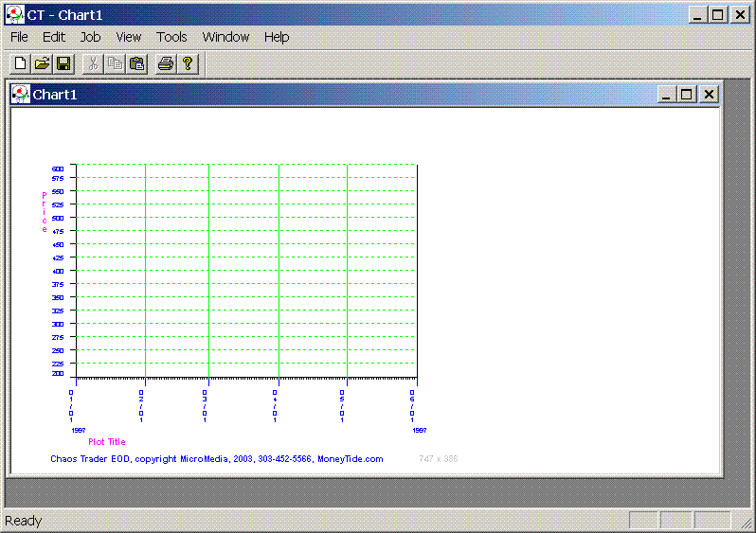Image resolution: width=756 pixels, height=533 pixels.
Task: Click the right 1997 year label
Action: pyautogui.click(x=420, y=431)
